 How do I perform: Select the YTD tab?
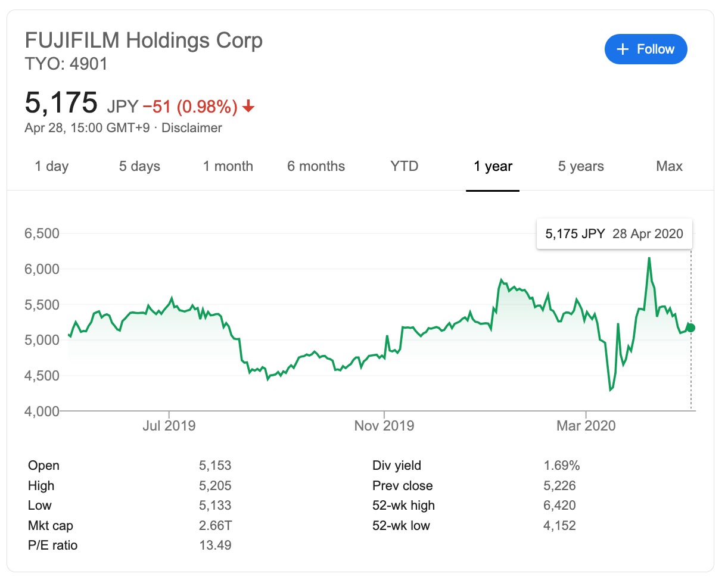(405, 166)
